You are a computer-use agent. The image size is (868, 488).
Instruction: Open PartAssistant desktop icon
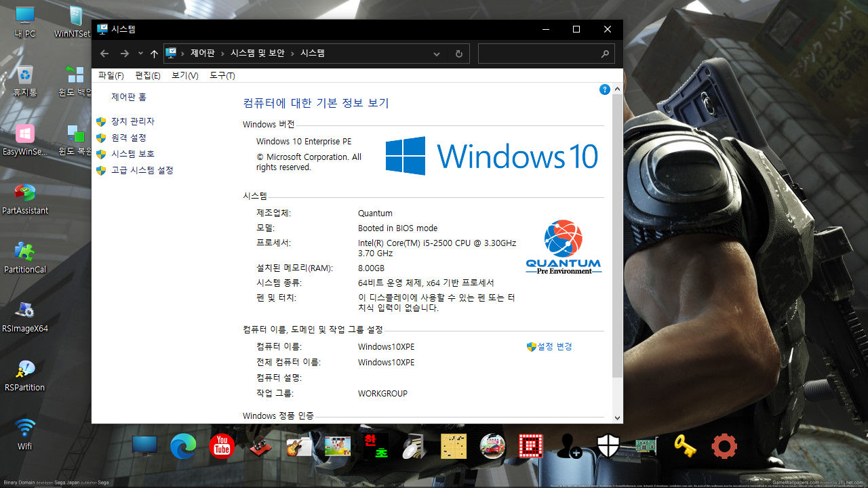(25, 199)
